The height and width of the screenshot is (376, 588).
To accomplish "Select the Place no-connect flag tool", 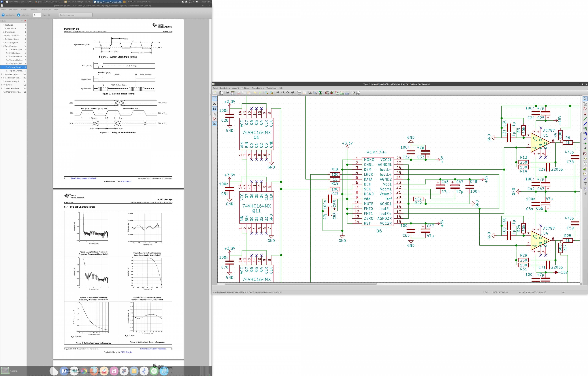I will [585, 139].
